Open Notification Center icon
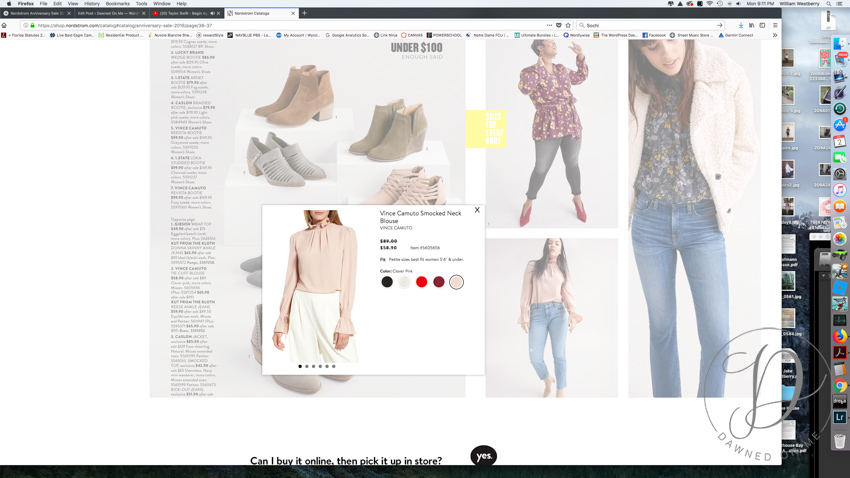850x478 pixels. [x=840, y=3]
